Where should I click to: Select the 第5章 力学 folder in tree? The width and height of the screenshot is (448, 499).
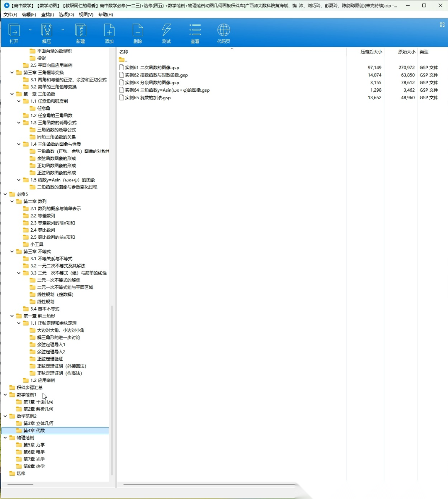pyautogui.click(x=34, y=445)
